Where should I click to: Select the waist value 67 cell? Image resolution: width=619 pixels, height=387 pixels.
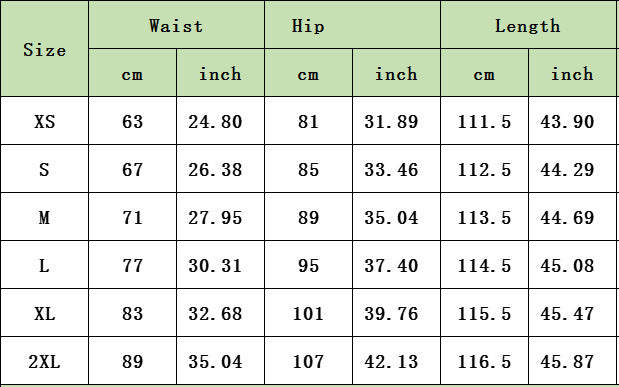click(132, 169)
